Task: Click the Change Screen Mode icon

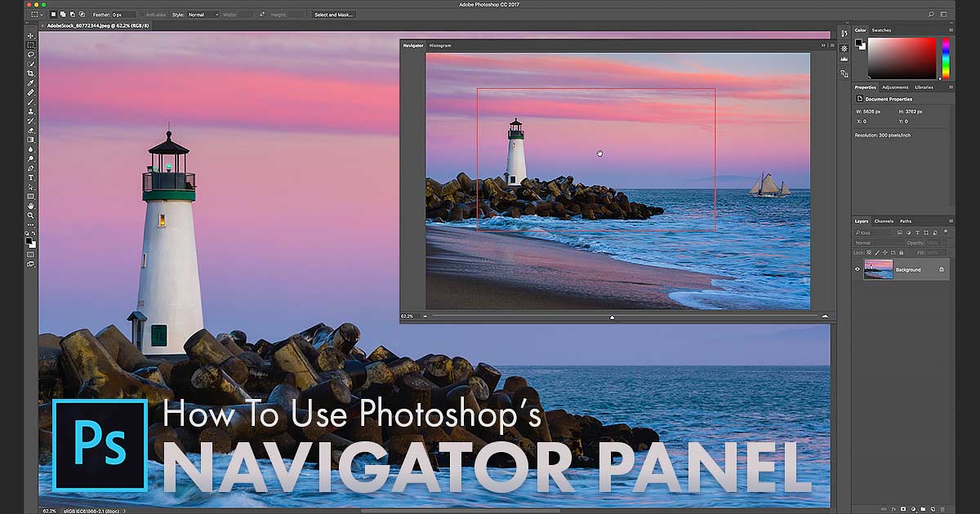Action: click(30, 264)
